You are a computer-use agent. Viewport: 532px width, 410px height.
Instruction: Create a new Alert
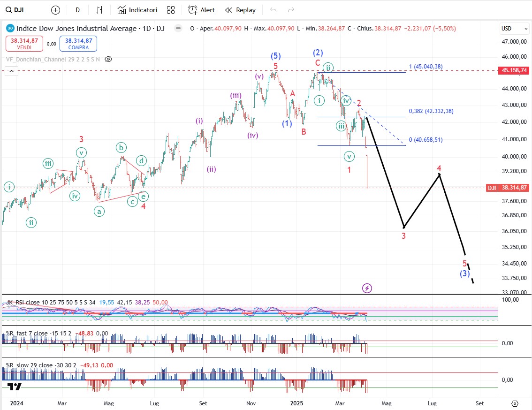click(202, 10)
